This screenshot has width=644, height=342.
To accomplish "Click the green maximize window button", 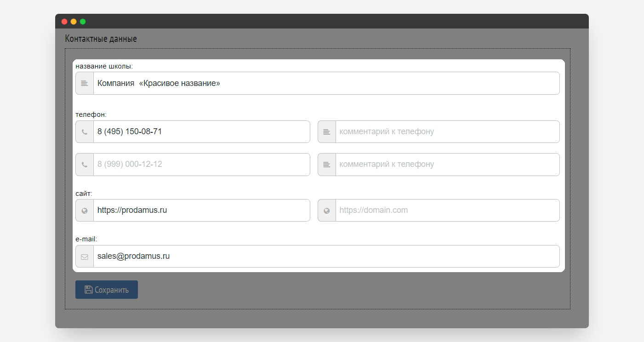I will 83,22.
